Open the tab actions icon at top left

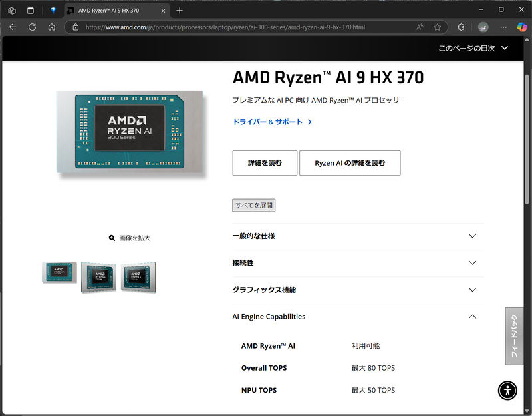(x=11, y=11)
